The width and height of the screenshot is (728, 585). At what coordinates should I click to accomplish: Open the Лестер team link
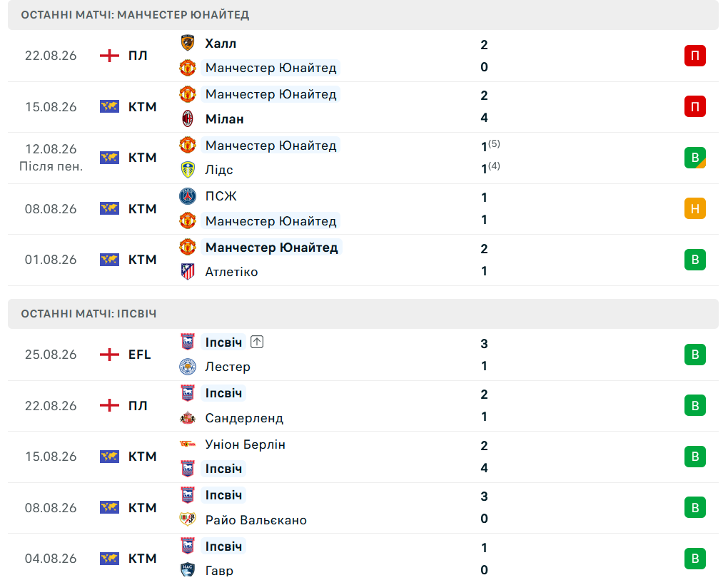tap(228, 367)
